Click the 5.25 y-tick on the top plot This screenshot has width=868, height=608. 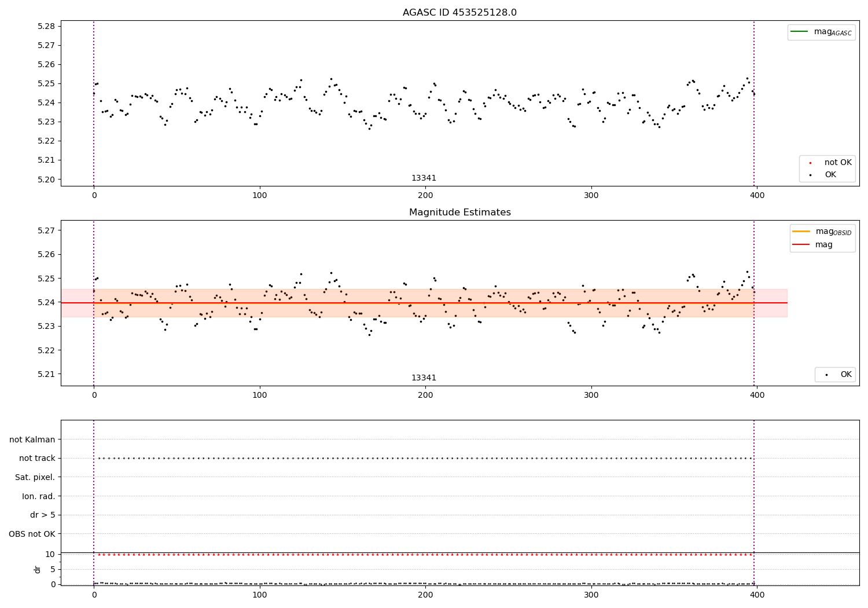(46, 83)
